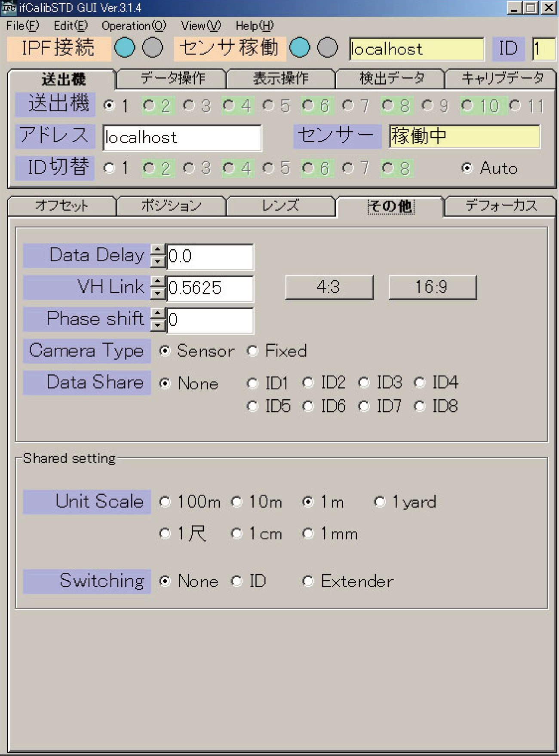Increase Phase shift with up arrow
The image size is (559, 756).
tap(158, 314)
